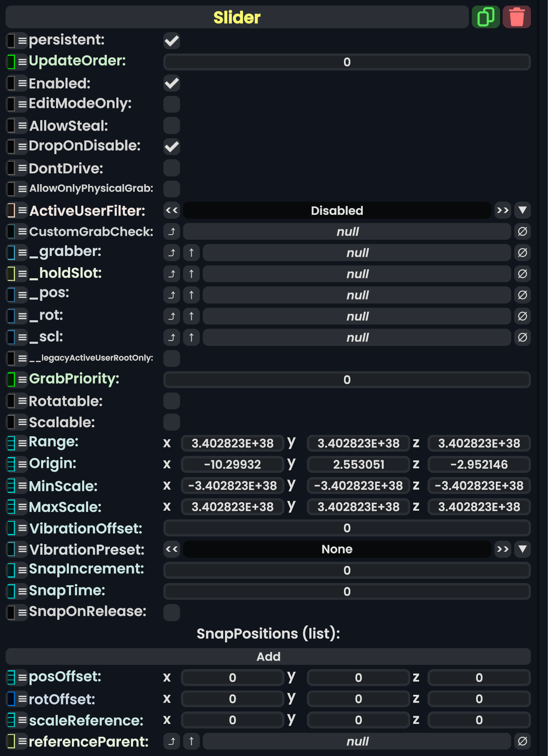Click the curved-arrow icon on CustomGrabCheck row
548x756 pixels.
tap(172, 232)
